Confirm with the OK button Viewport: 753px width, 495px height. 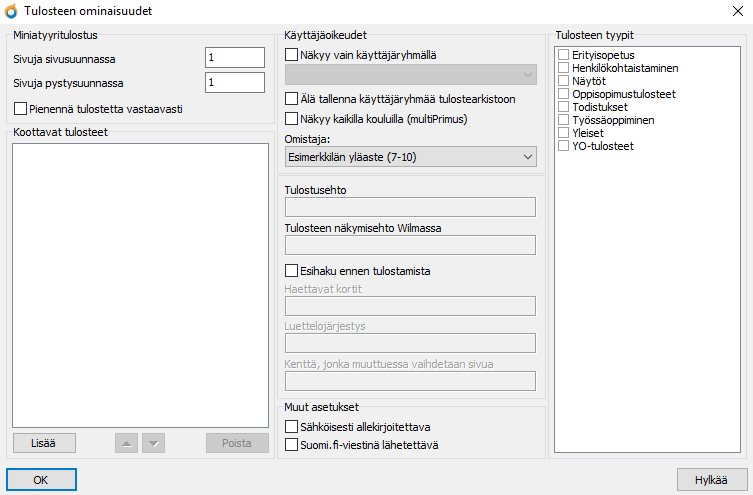(x=41, y=480)
